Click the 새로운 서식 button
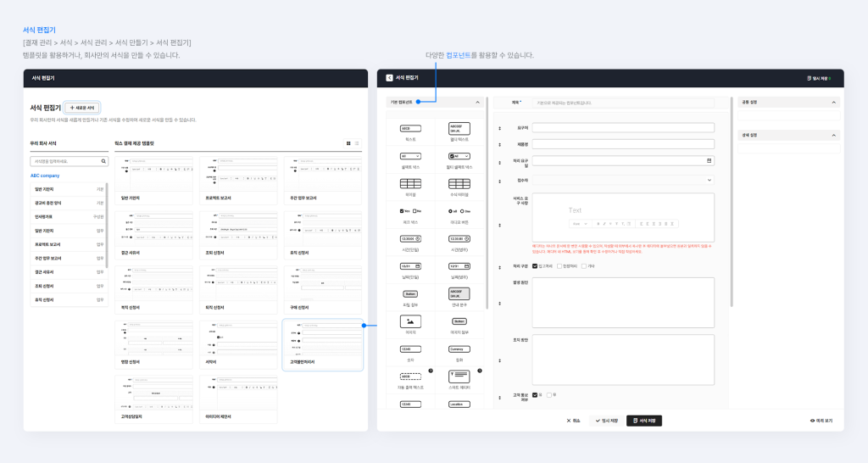This screenshot has height=463, width=868. click(83, 108)
